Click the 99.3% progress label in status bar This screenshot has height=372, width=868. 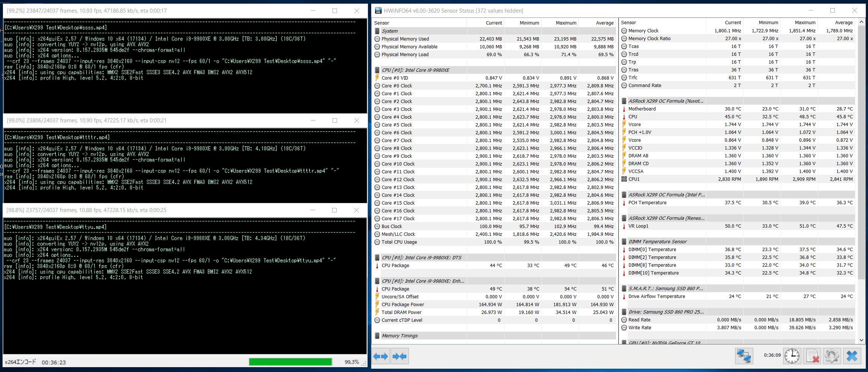point(352,362)
